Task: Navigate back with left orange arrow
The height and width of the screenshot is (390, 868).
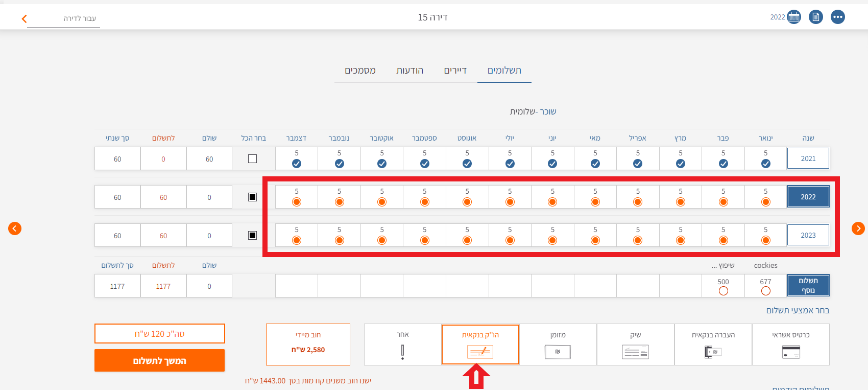Action: (x=15, y=228)
